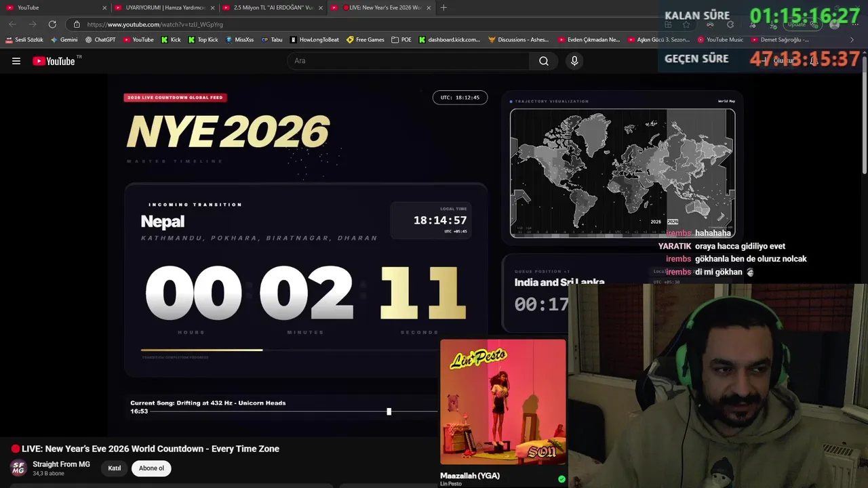Click the 2026 LIVE COUNTDOWN GLOBAL FEED red badge

175,98
